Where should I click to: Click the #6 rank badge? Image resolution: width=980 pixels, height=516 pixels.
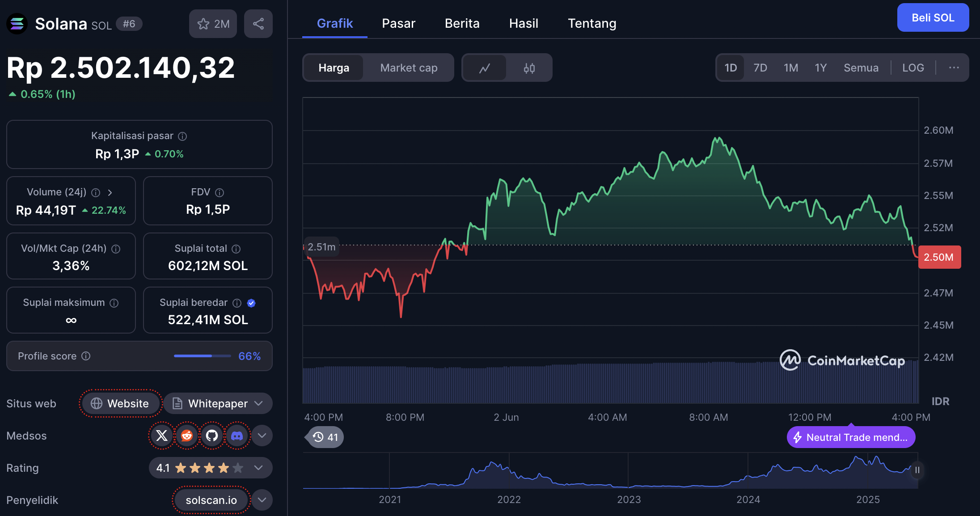point(129,24)
